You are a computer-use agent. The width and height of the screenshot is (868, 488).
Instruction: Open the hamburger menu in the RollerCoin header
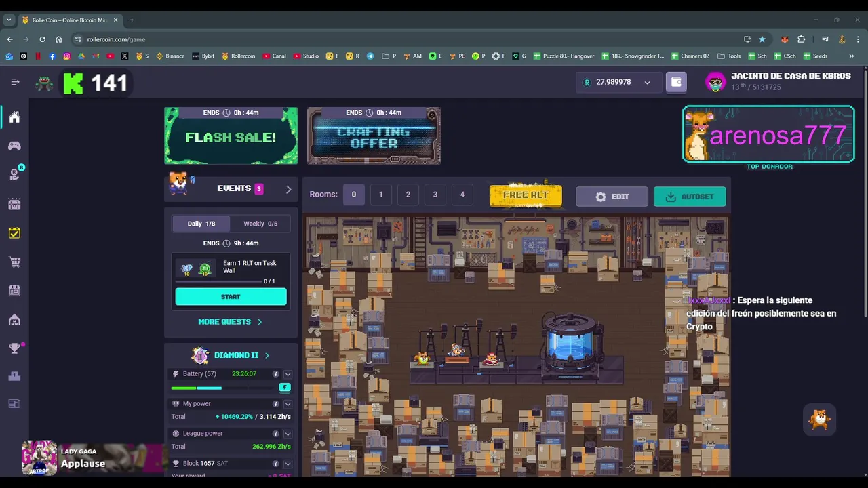pyautogui.click(x=15, y=82)
